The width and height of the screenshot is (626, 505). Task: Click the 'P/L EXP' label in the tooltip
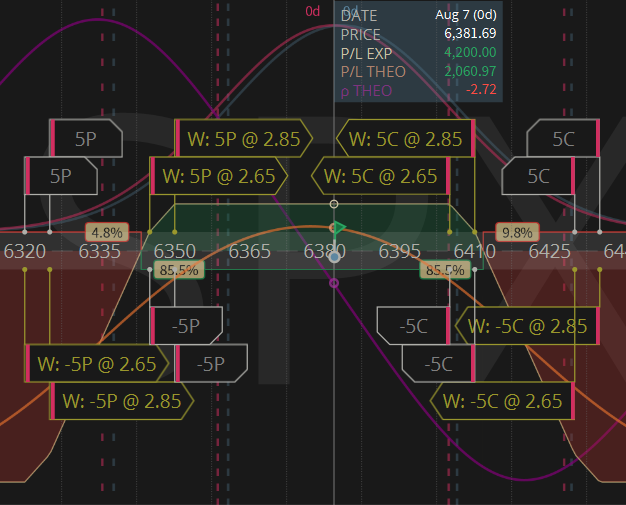[366, 53]
